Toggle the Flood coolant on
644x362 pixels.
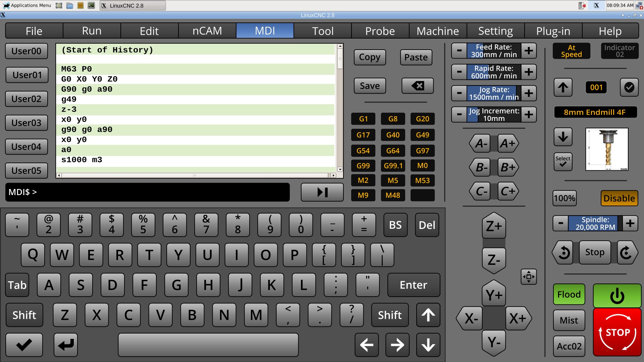pyautogui.click(x=569, y=294)
